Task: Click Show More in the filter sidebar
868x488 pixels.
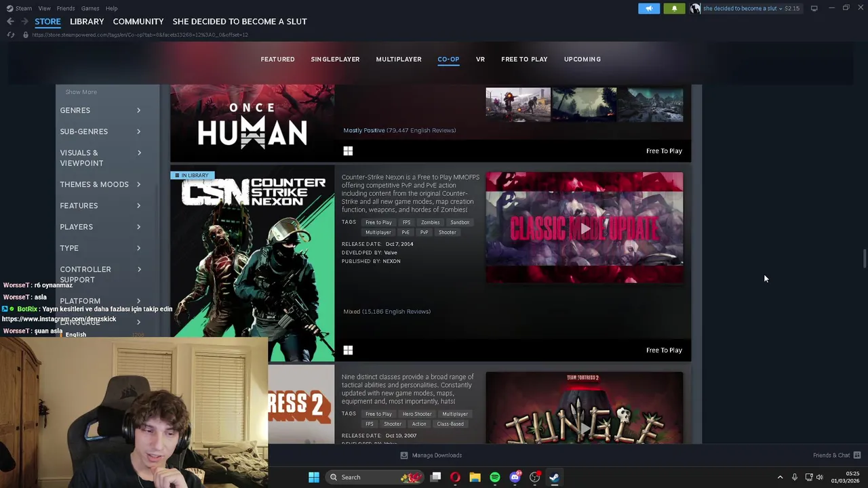Action: pyautogui.click(x=81, y=92)
